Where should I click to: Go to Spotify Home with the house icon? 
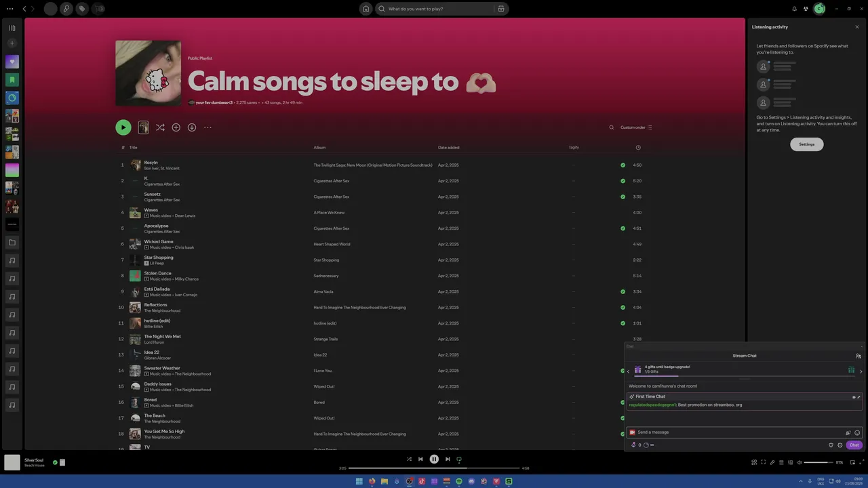coord(366,9)
